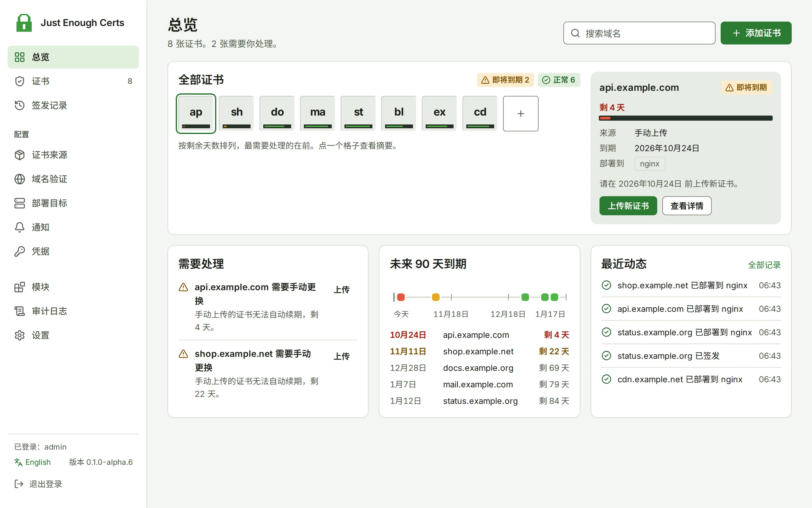Screen dimensions: 812x508
Task: Click the scroll icon for 审计日志
Action: (x=19, y=311)
